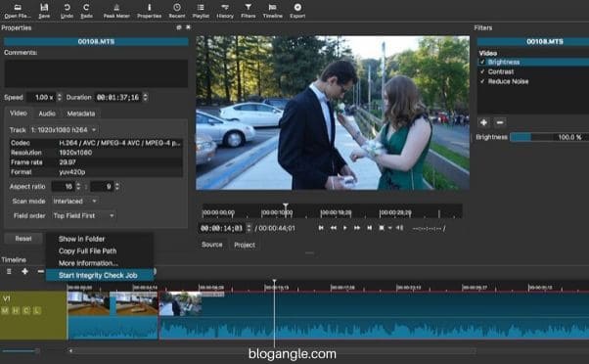Click the Undo toolbar icon
This screenshot has height=364, width=589.
coord(67,11)
